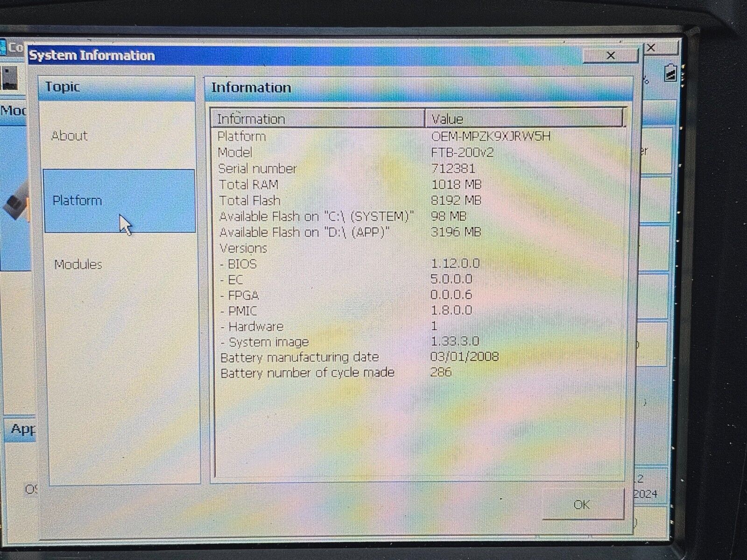Select the EC version row

(x=418, y=279)
